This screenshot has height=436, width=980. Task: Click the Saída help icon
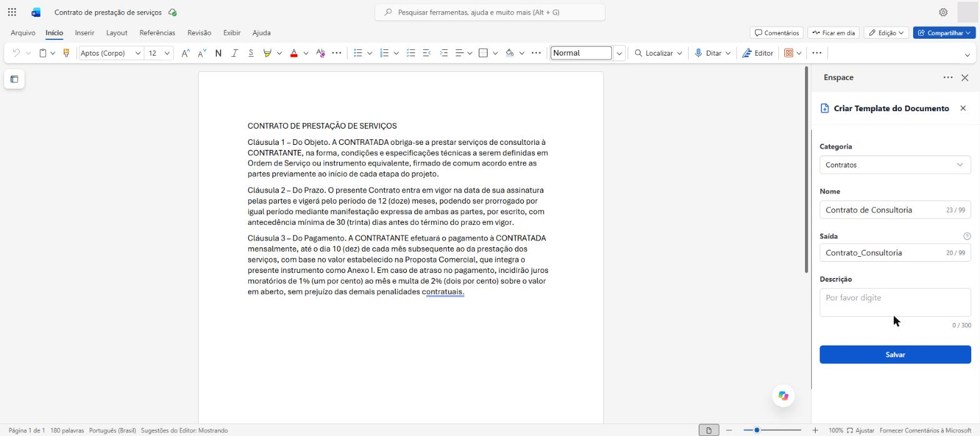(967, 236)
